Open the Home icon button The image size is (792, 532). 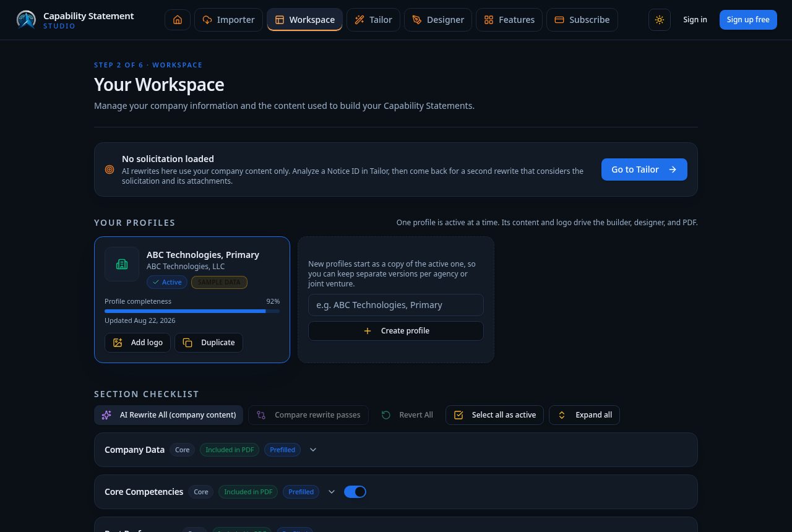(178, 20)
